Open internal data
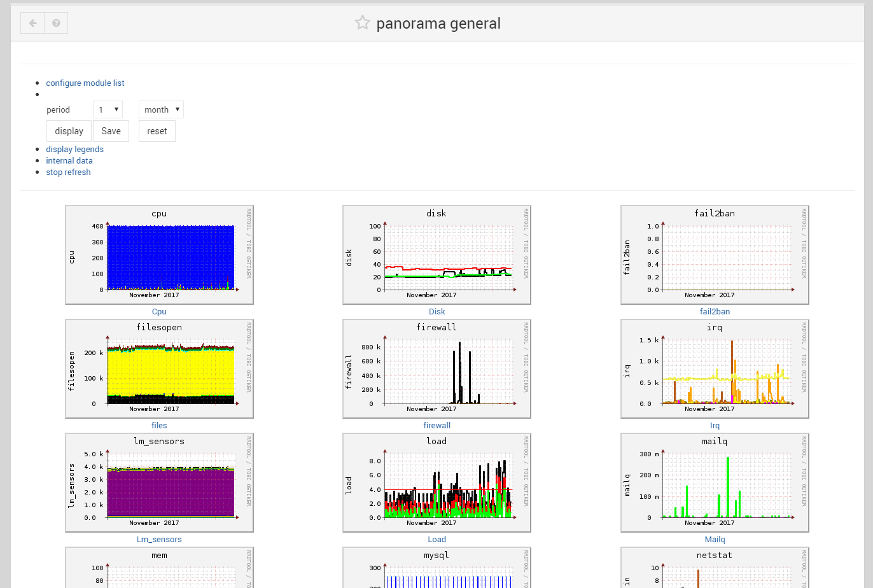This screenshot has height=588, width=873. [x=69, y=160]
